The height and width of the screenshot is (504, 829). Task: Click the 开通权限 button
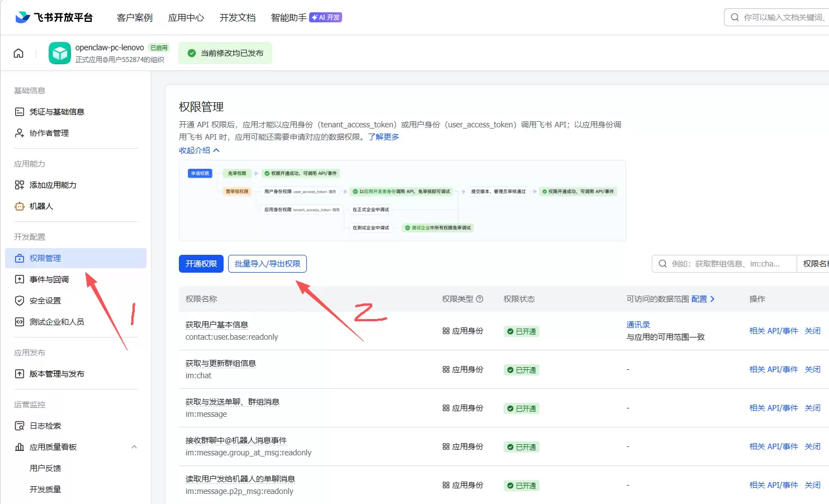(201, 264)
